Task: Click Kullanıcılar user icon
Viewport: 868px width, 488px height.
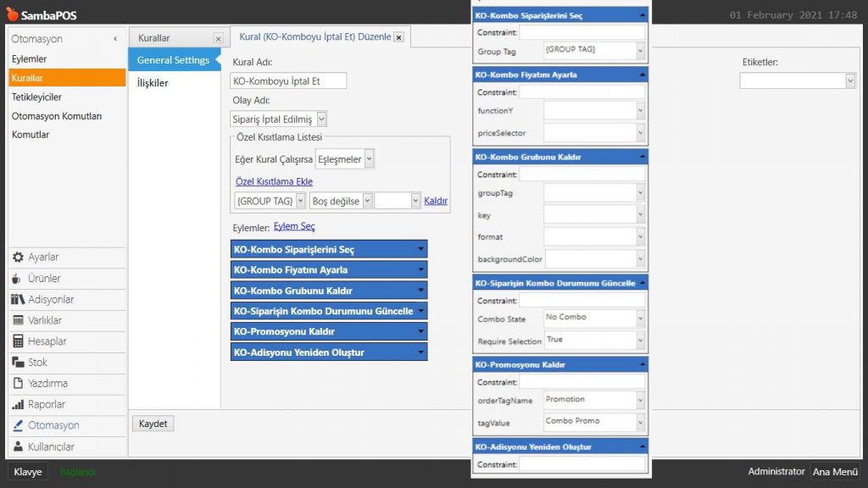Action: [18, 446]
